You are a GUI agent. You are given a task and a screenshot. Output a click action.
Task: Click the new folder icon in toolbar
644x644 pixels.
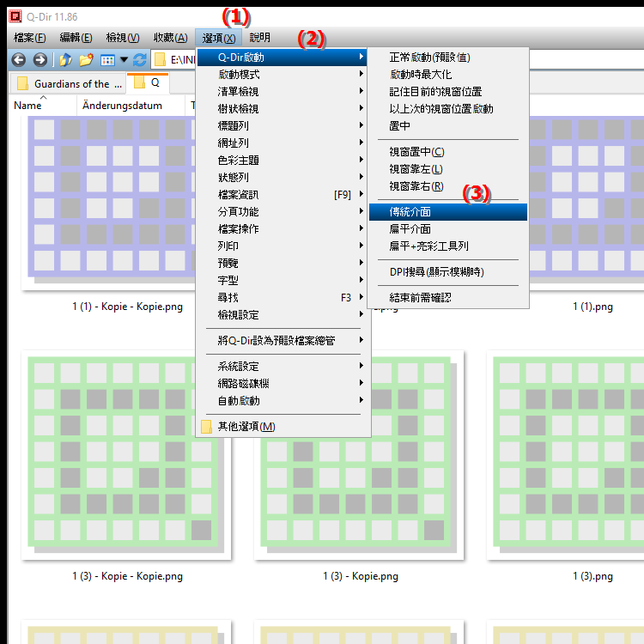[x=86, y=60]
